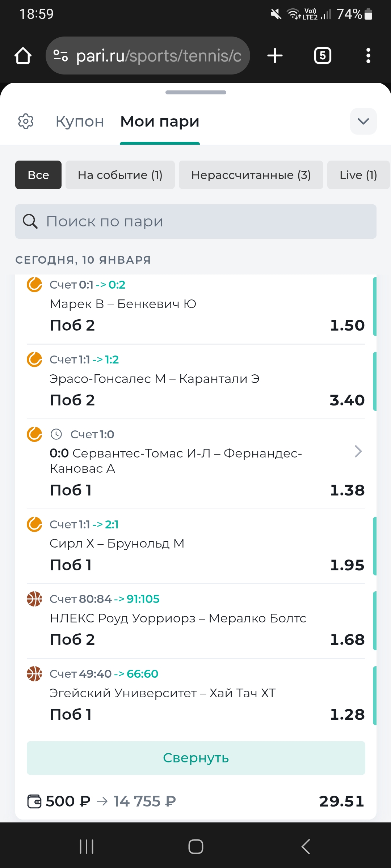Screen dimensions: 391x868
Task: Tap the browser home icon
Action: point(23,56)
